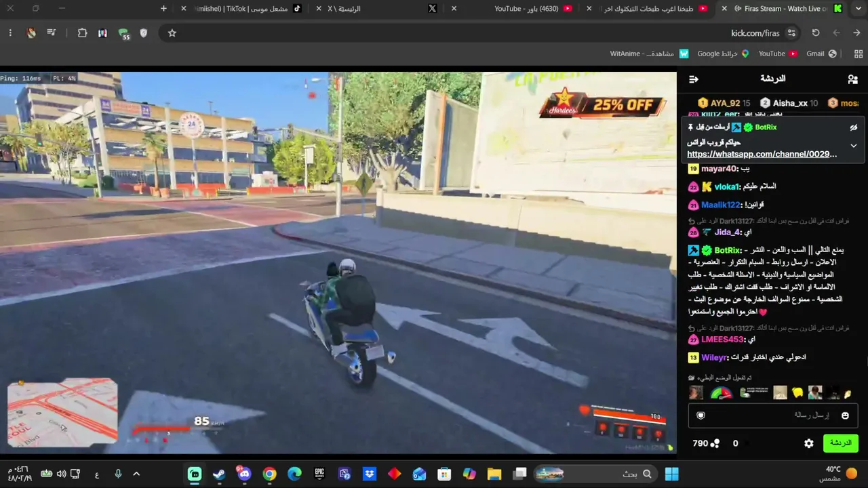Open media controls in browser toolbar
This screenshot has width=868, height=488.
52,33
